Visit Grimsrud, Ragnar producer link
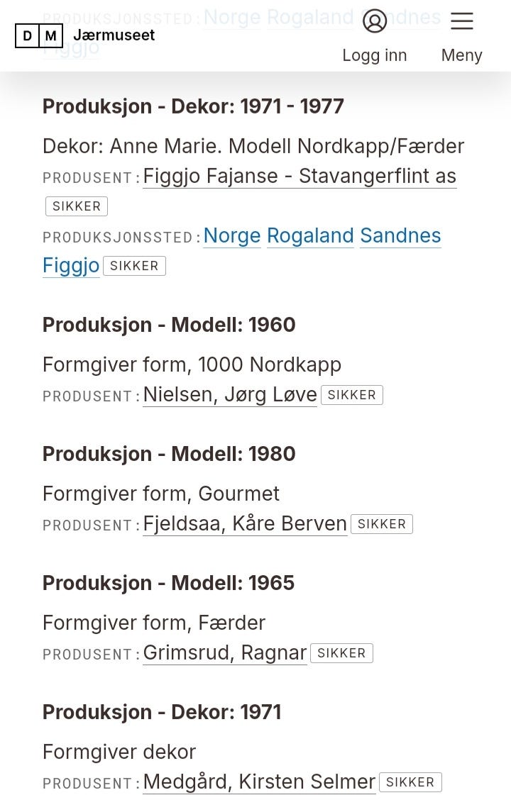Screen dimensions: 511x812 [225, 652]
